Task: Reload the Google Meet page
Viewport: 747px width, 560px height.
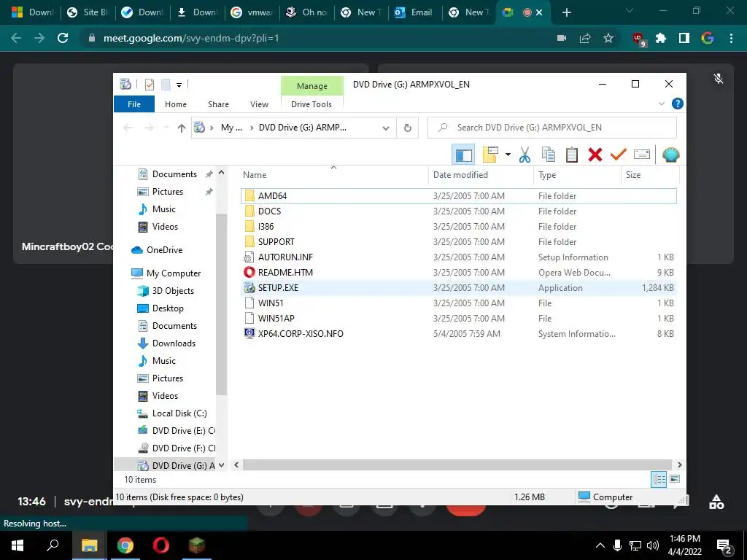Action: 63,38
